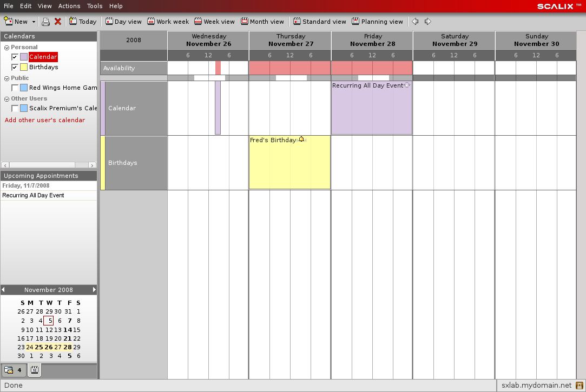586x392 pixels.
Task: Switch to Day view
Action: [123, 22]
